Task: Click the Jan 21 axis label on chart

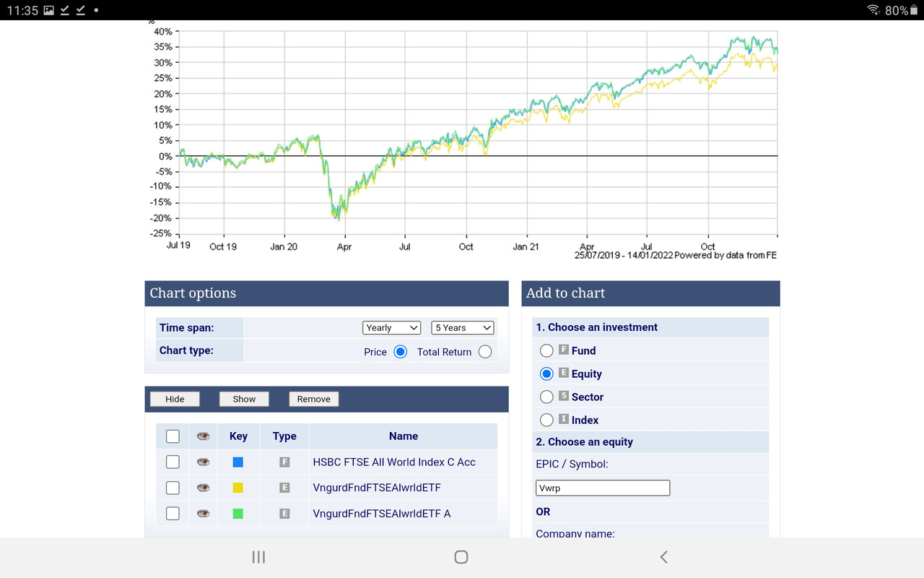Action: point(526,246)
